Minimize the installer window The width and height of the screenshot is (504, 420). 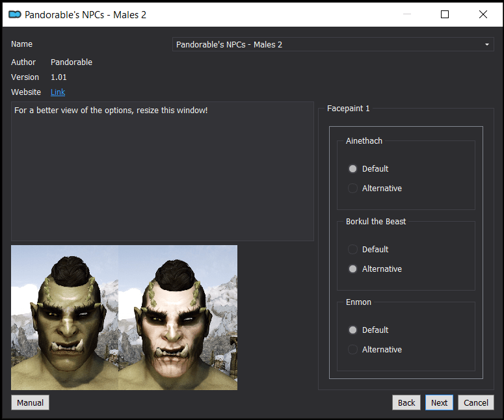pyautogui.click(x=407, y=14)
